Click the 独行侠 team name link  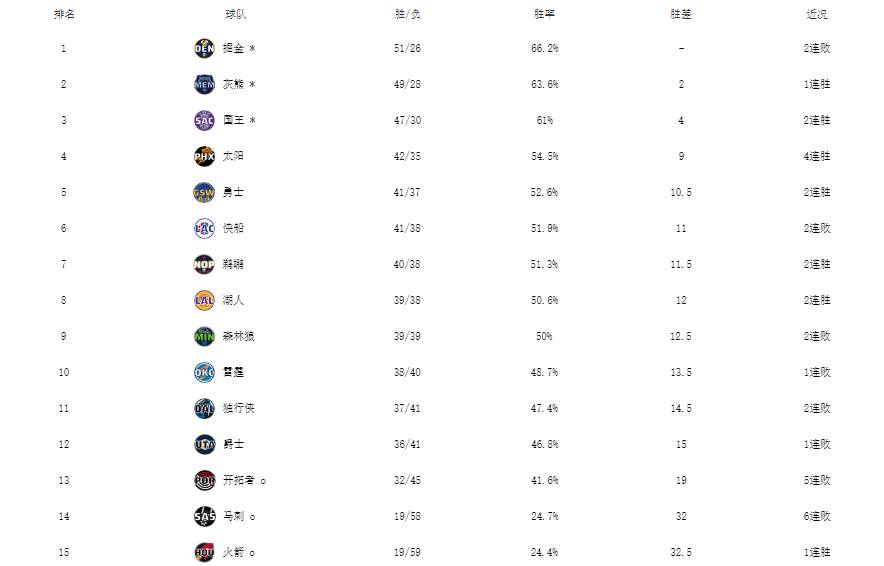(x=238, y=408)
